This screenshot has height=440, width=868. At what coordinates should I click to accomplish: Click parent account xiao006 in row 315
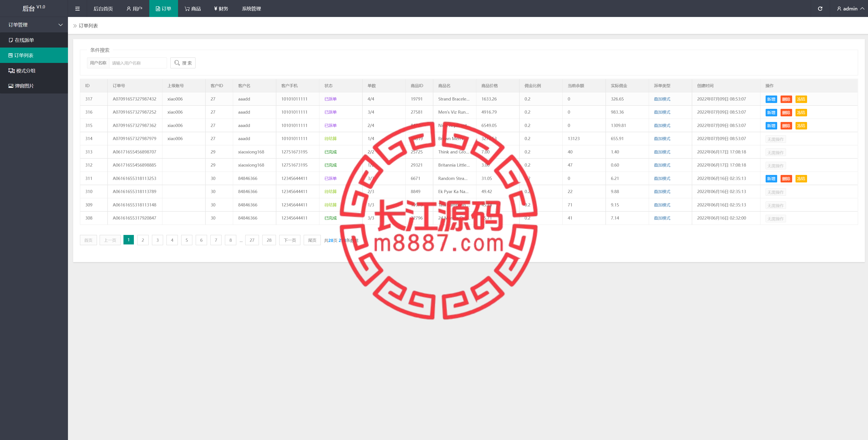click(x=175, y=126)
